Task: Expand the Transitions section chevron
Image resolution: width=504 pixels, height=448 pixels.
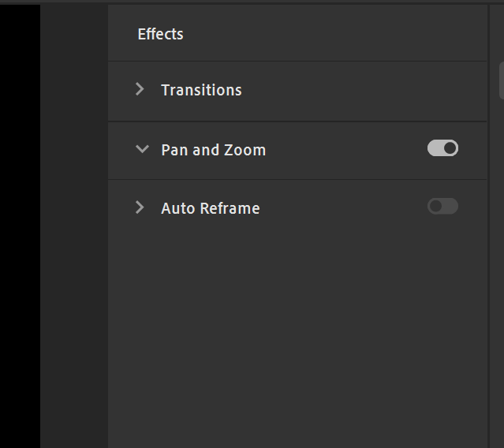Action: point(140,89)
